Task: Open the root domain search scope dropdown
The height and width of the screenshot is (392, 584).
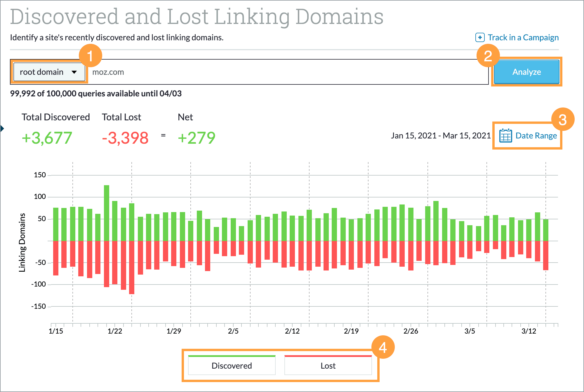Action: coord(49,72)
